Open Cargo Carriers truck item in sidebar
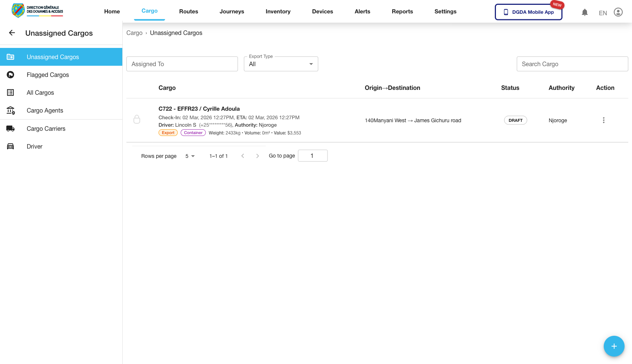 (46, 129)
